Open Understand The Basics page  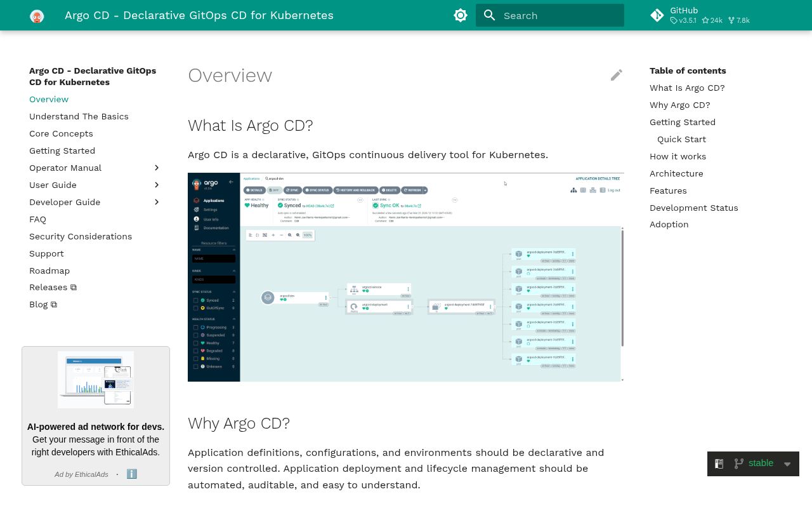[79, 116]
